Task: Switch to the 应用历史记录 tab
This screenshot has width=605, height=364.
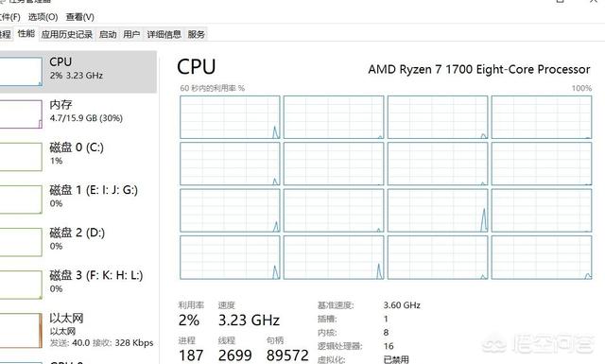Action: pyautogui.click(x=67, y=34)
